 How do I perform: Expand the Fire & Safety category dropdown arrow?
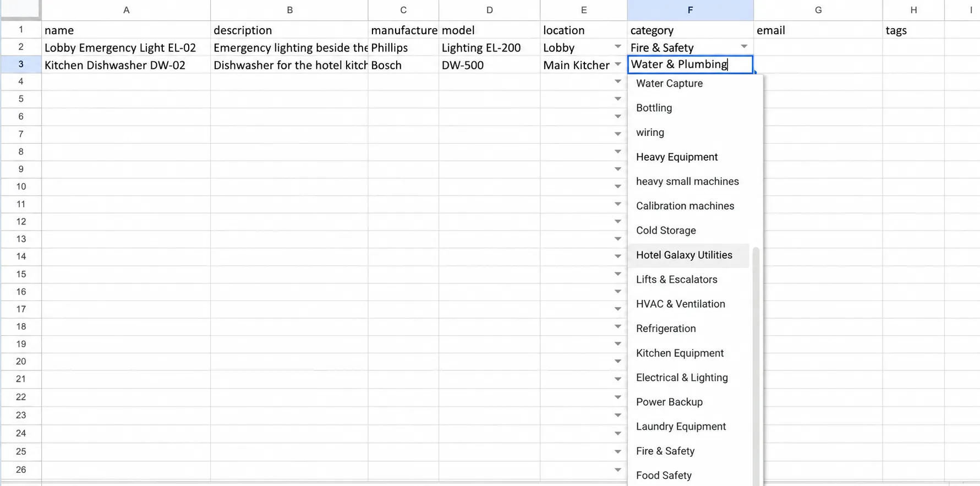point(744,47)
